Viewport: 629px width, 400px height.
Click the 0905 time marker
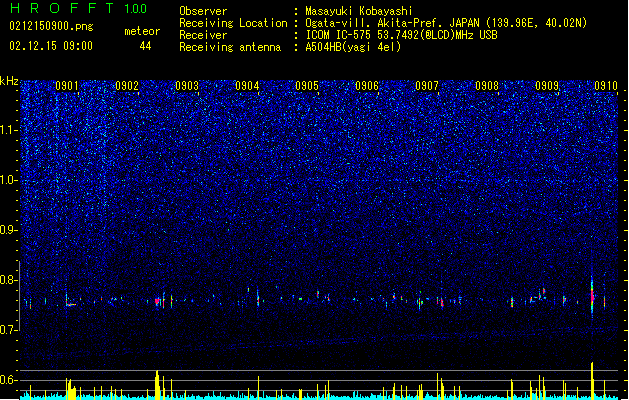307,86
